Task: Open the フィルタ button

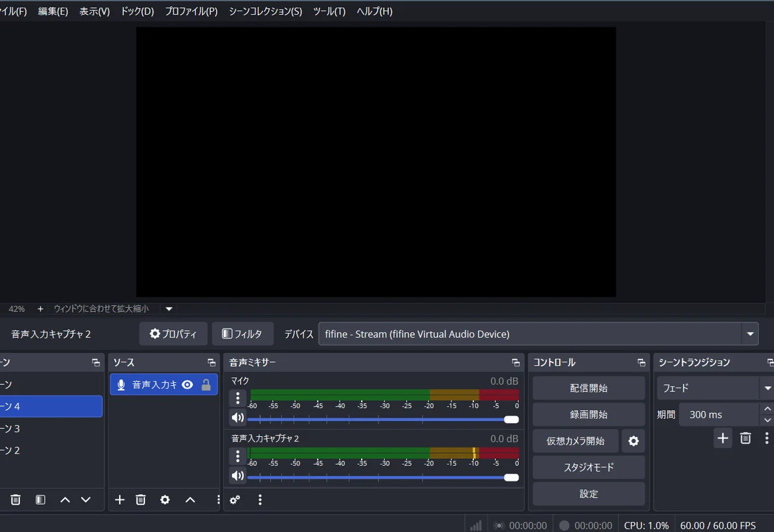Action: click(242, 334)
